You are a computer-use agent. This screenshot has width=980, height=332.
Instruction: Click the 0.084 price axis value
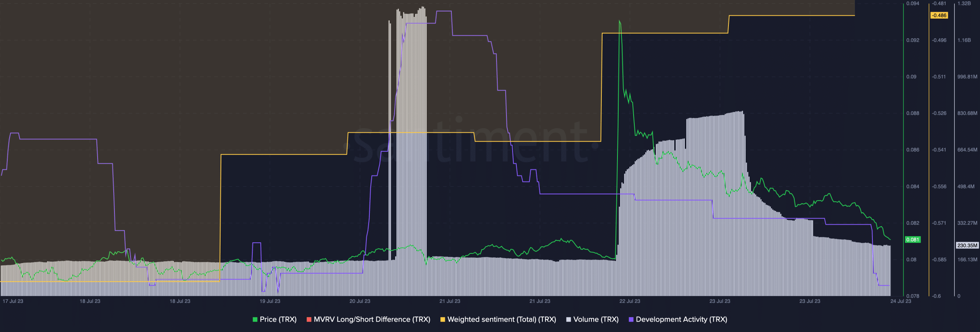[913, 186]
